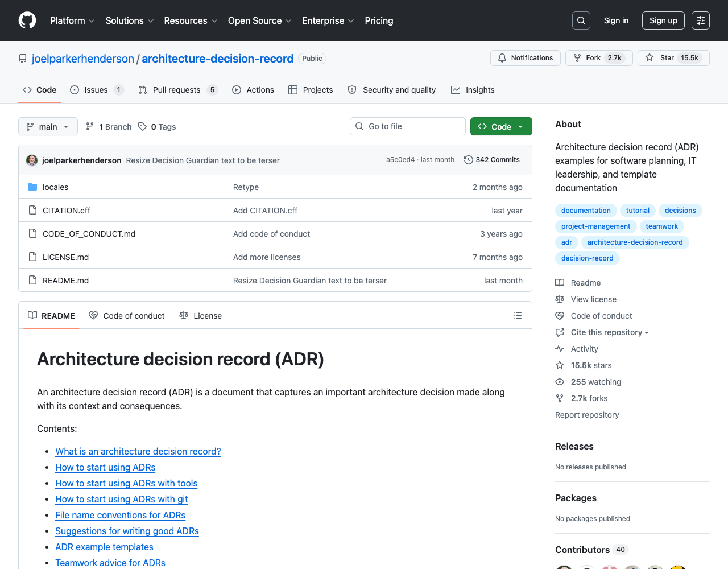Open the Pricing link
The image size is (728, 569).
click(379, 20)
